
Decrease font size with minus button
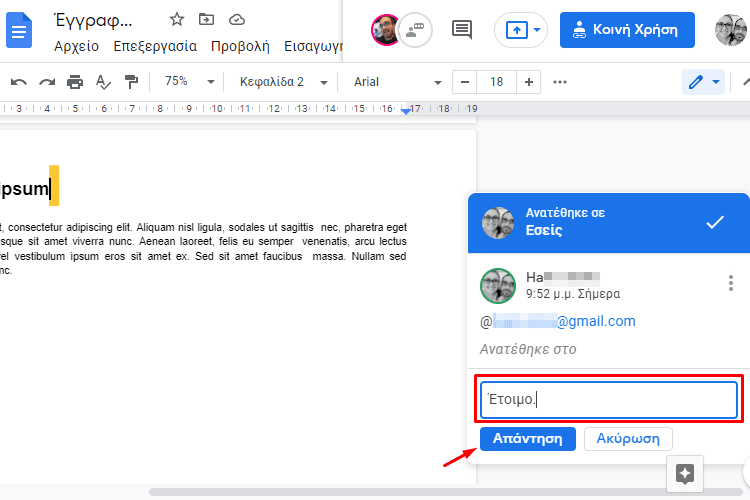tap(464, 82)
